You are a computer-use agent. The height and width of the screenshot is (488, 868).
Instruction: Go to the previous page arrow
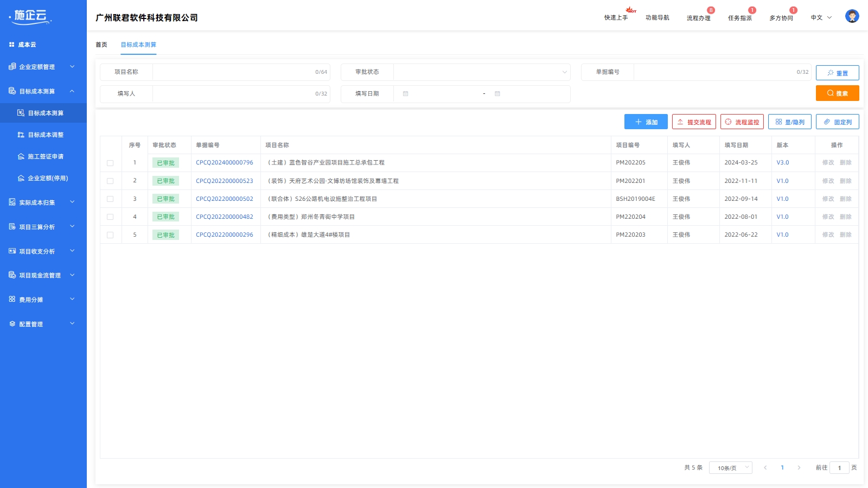765,468
